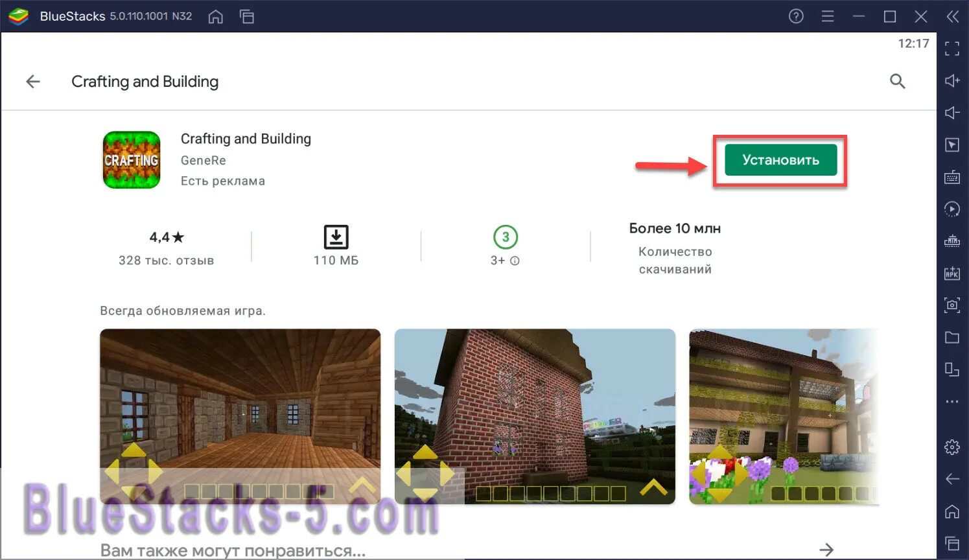Open the memory trim RAM icon

point(952,241)
